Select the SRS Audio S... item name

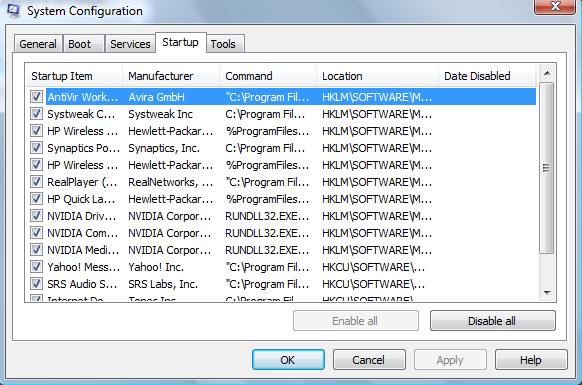point(82,284)
